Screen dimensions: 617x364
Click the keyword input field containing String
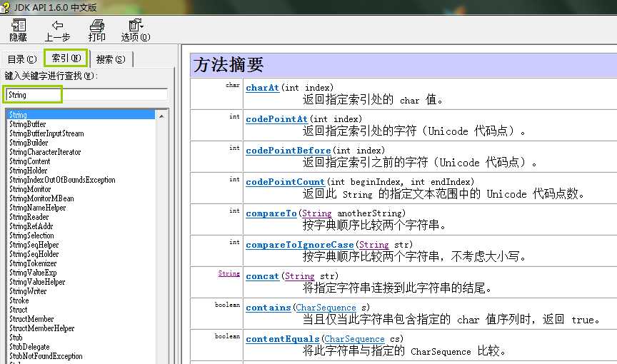point(86,95)
